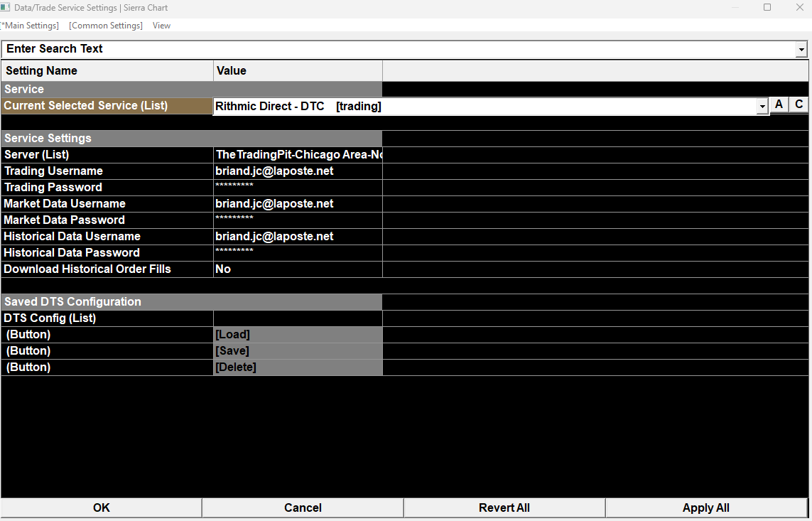Open the Common Settings menu
The image size is (812, 521).
coord(106,26)
